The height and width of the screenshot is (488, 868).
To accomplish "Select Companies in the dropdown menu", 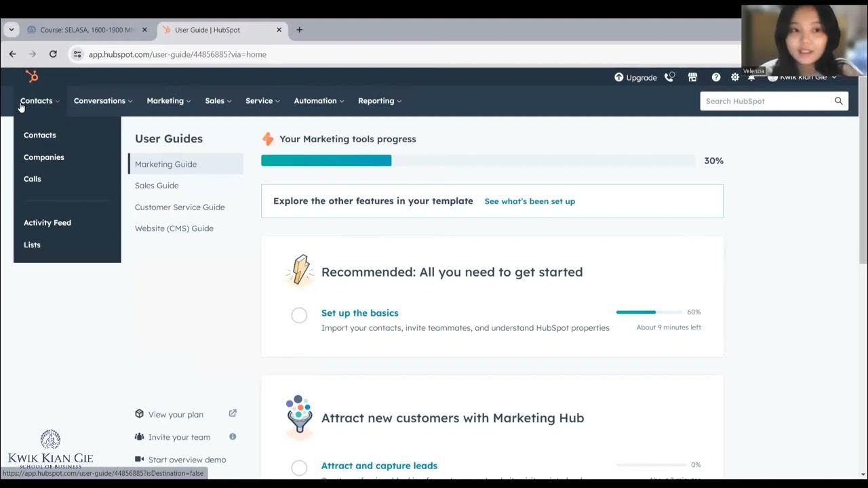I will click(x=44, y=157).
